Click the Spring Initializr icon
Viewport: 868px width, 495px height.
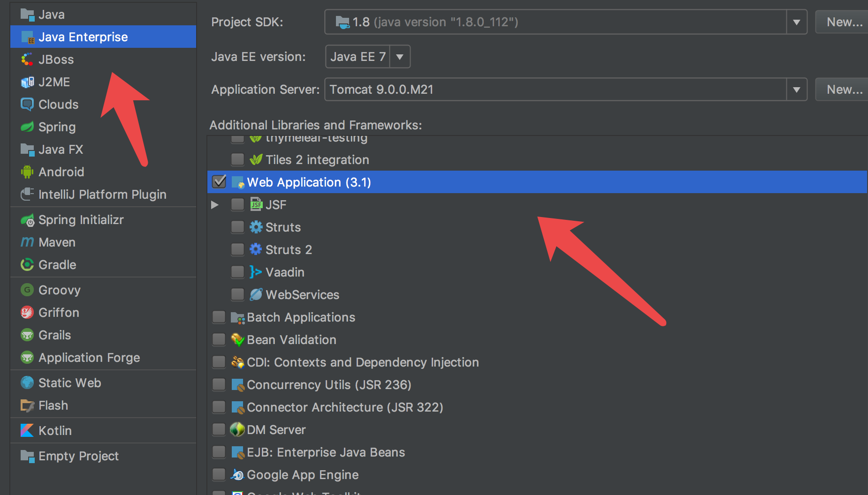tap(27, 220)
